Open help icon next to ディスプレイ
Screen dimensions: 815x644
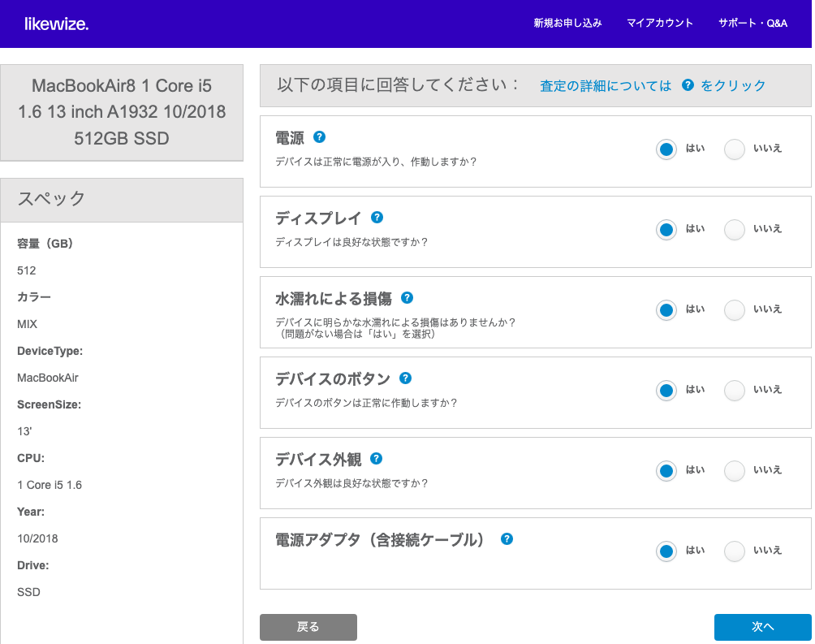tap(377, 218)
